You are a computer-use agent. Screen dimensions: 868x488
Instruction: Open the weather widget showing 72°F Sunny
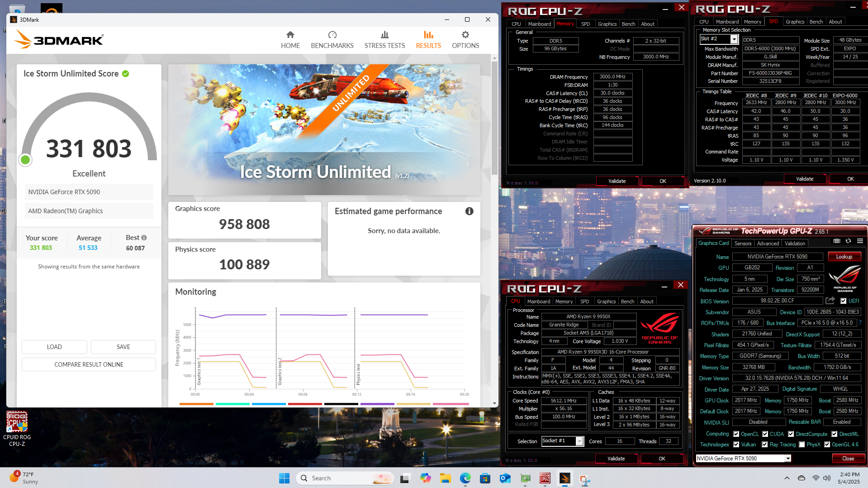coord(24,478)
